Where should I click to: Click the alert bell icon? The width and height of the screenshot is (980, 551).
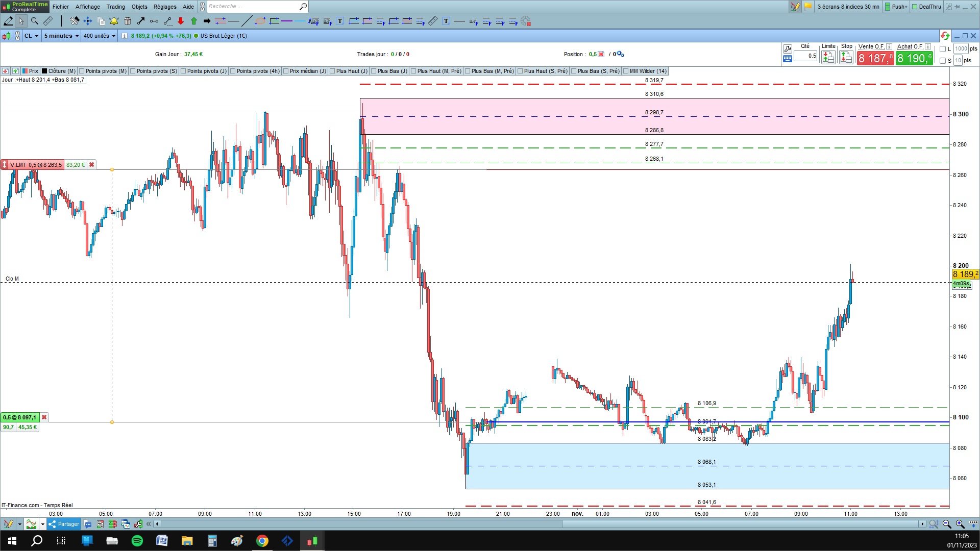pos(114,21)
